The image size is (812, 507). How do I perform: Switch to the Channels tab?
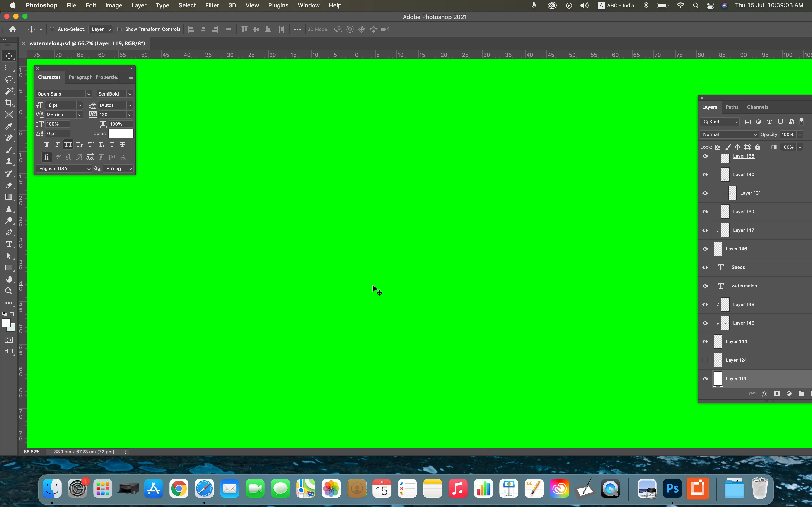pyautogui.click(x=757, y=107)
